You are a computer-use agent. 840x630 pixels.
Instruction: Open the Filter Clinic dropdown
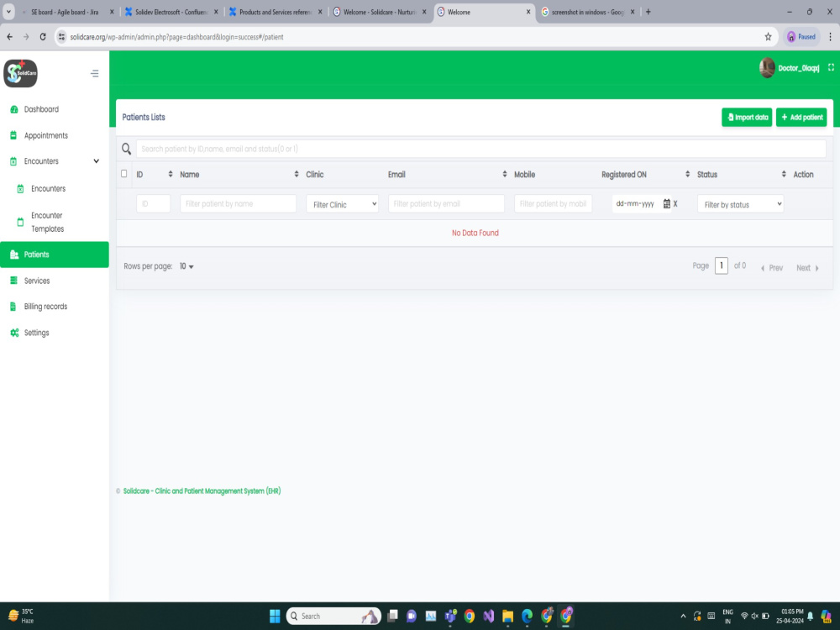click(343, 204)
